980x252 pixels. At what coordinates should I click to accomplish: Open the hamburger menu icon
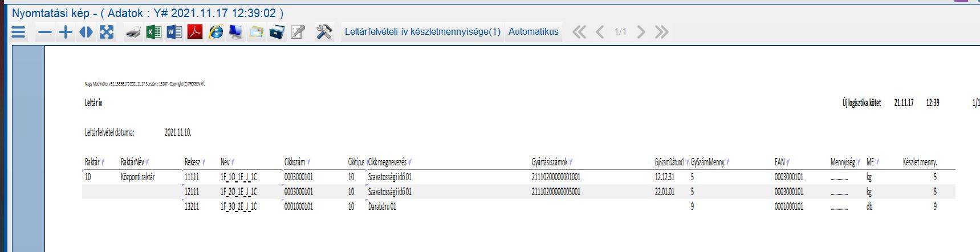pyautogui.click(x=19, y=32)
